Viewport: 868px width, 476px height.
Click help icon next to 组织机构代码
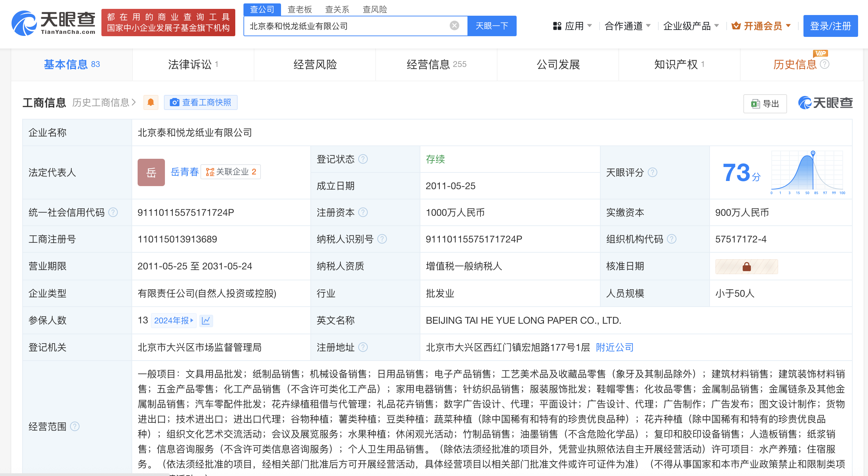(672, 239)
